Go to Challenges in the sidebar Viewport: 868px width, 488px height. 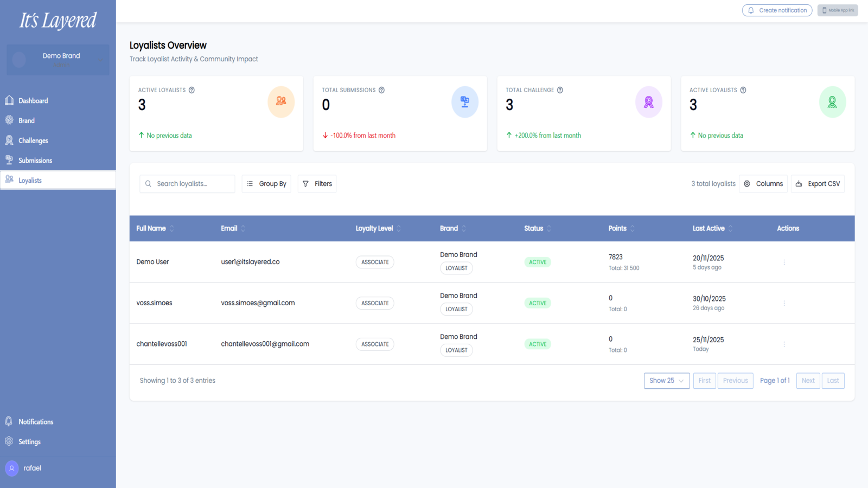(x=33, y=140)
